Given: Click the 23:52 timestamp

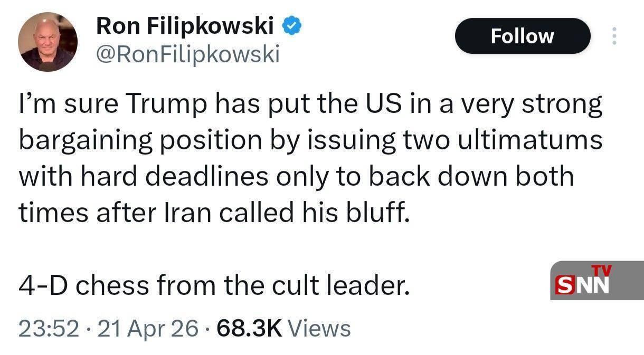Looking at the screenshot, I should click(49, 329).
